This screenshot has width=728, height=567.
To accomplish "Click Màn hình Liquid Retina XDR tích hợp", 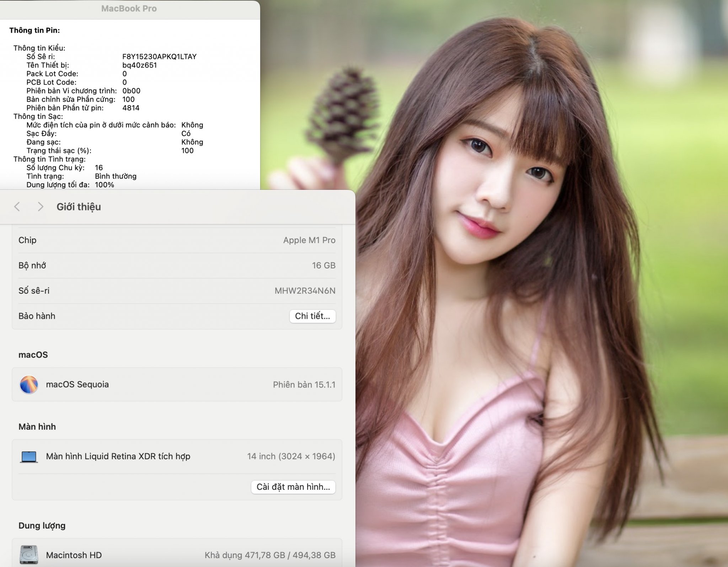I will tap(118, 456).
